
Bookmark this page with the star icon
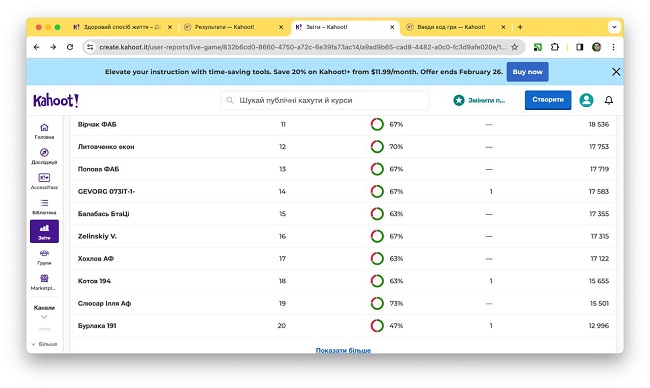pyautogui.click(x=514, y=47)
